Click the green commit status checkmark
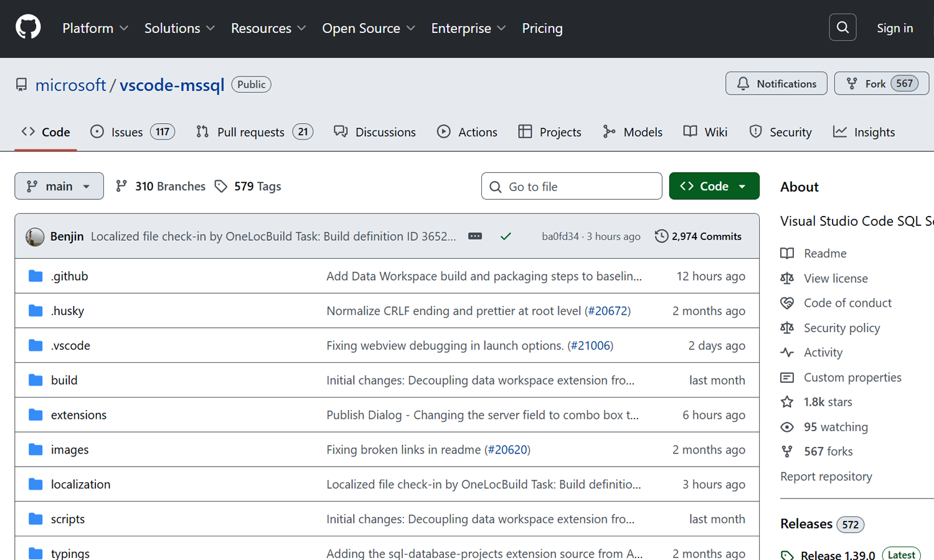934x560 pixels. point(506,236)
